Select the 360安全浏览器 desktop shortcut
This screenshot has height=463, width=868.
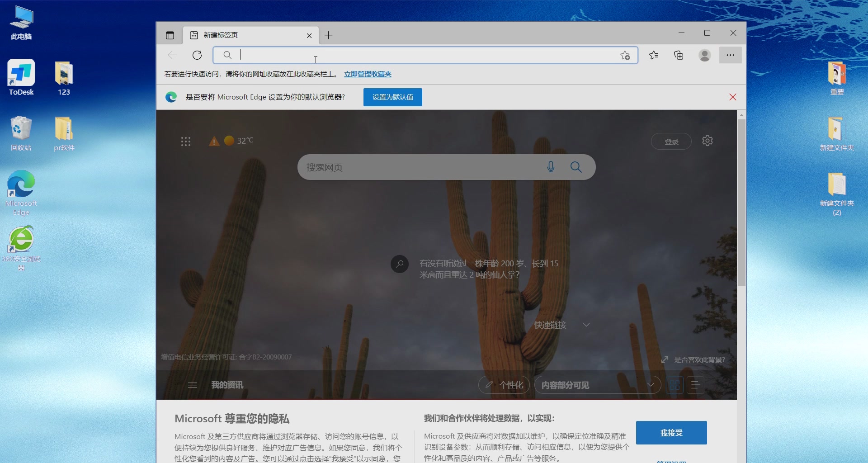(x=21, y=249)
